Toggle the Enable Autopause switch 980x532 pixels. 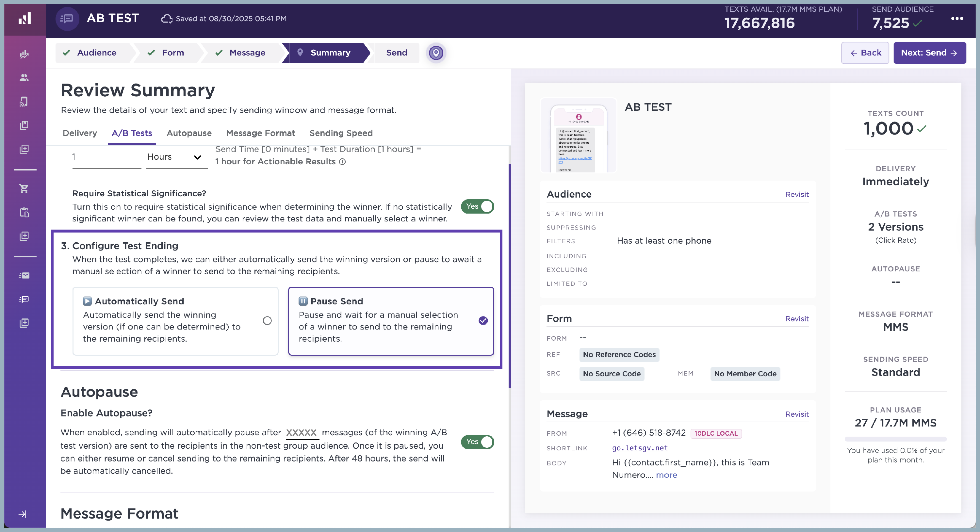tap(477, 442)
